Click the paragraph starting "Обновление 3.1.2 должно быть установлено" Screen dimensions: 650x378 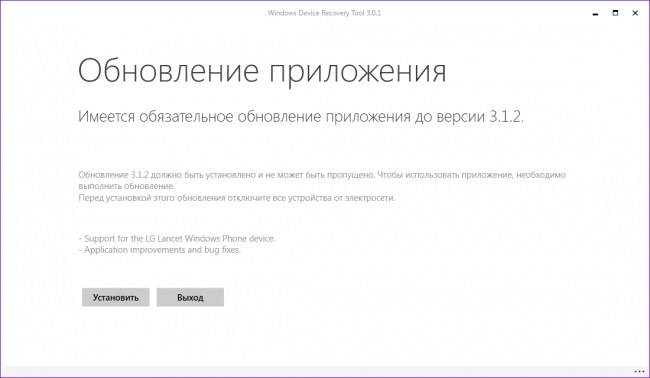(322, 180)
